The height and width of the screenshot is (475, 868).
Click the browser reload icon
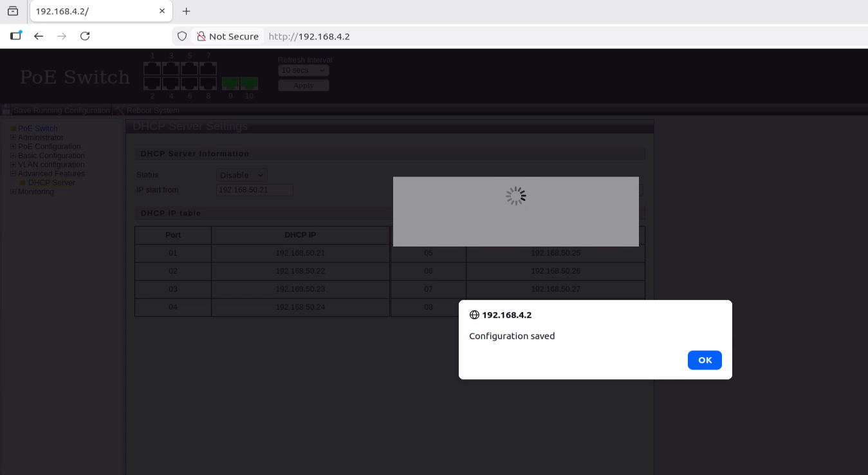tap(85, 36)
